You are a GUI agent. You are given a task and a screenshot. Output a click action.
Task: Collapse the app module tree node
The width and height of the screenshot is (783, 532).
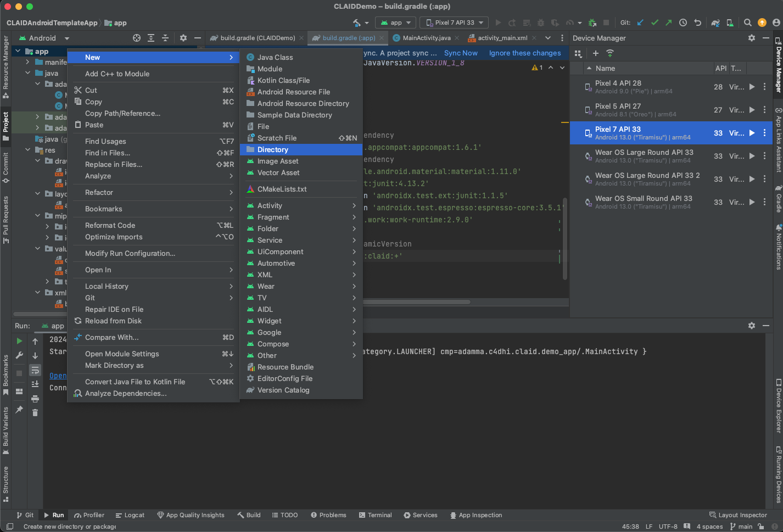point(18,51)
